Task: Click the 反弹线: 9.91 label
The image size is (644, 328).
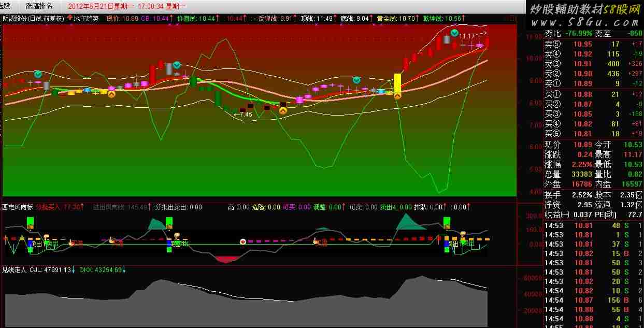Action: pyautogui.click(x=275, y=18)
